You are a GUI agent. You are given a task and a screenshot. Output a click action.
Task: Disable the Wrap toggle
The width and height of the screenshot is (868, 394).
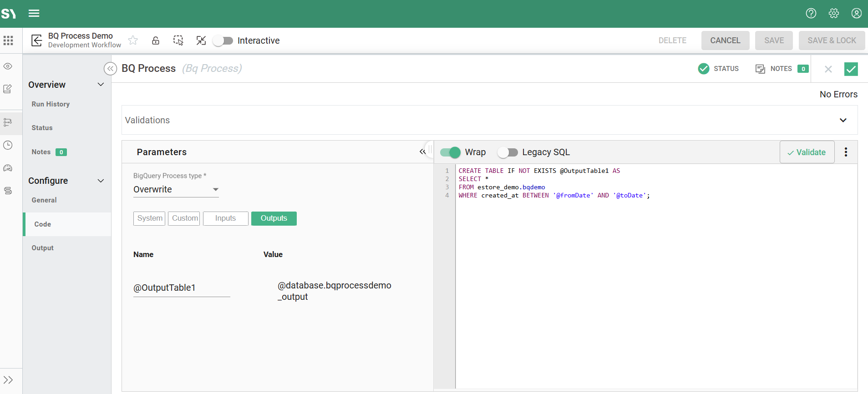tap(450, 152)
